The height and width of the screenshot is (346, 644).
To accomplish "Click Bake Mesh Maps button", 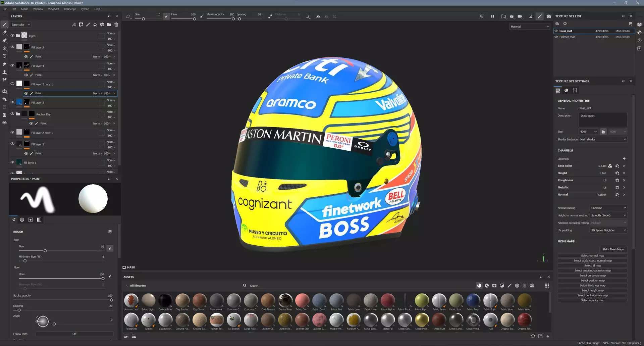I will coord(613,249).
